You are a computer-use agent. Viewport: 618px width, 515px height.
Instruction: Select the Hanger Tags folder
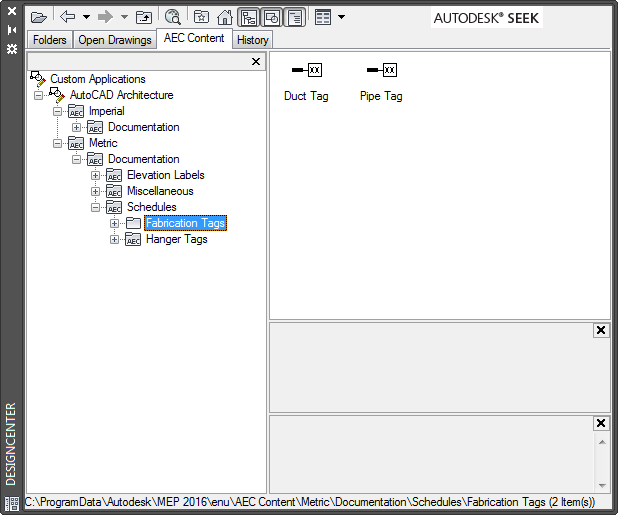(x=177, y=239)
